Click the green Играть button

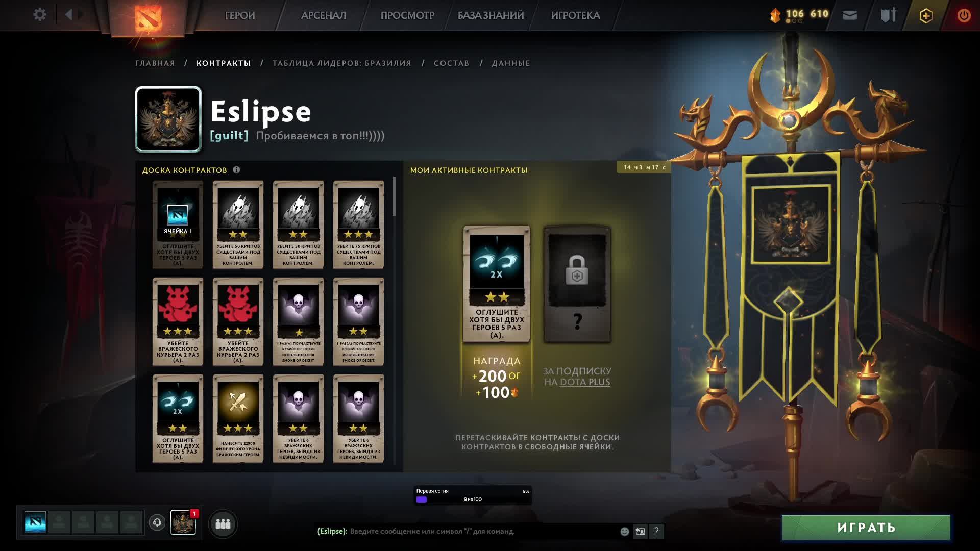pos(866,528)
